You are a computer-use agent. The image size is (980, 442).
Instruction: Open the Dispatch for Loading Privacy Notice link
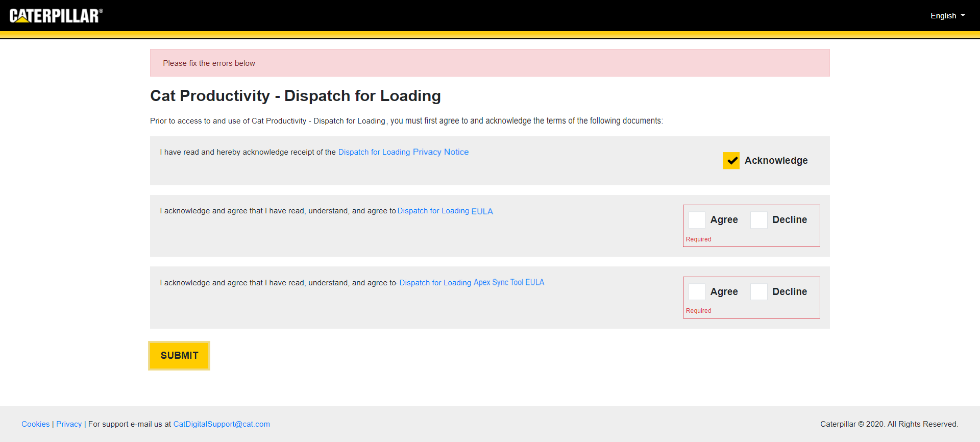point(403,152)
